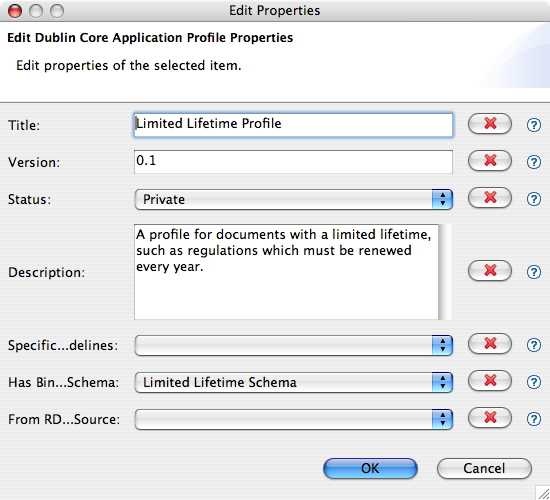
Task: Confirm changes with the OK button
Action: coord(370,468)
